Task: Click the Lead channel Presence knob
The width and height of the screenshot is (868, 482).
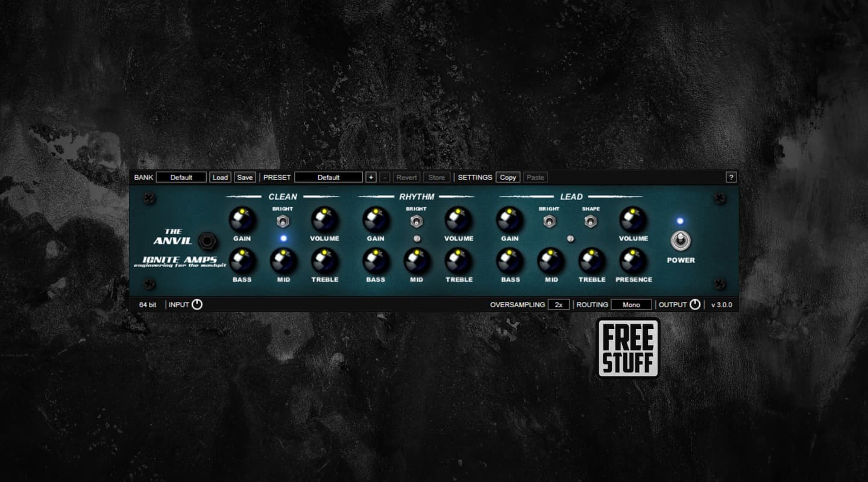Action: click(633, 261)
